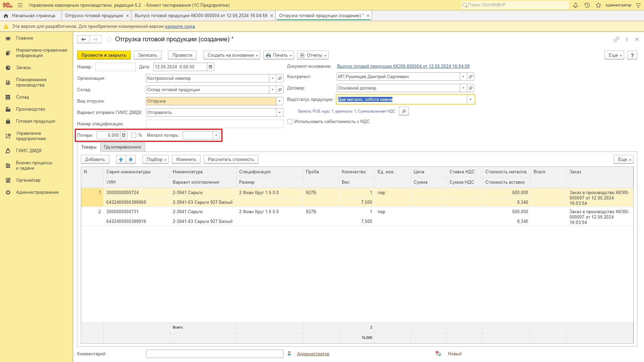This screenshot has width=644, height=362.
Task: Click Провести button
Action: pyautogui.click(x=182, y=55)
